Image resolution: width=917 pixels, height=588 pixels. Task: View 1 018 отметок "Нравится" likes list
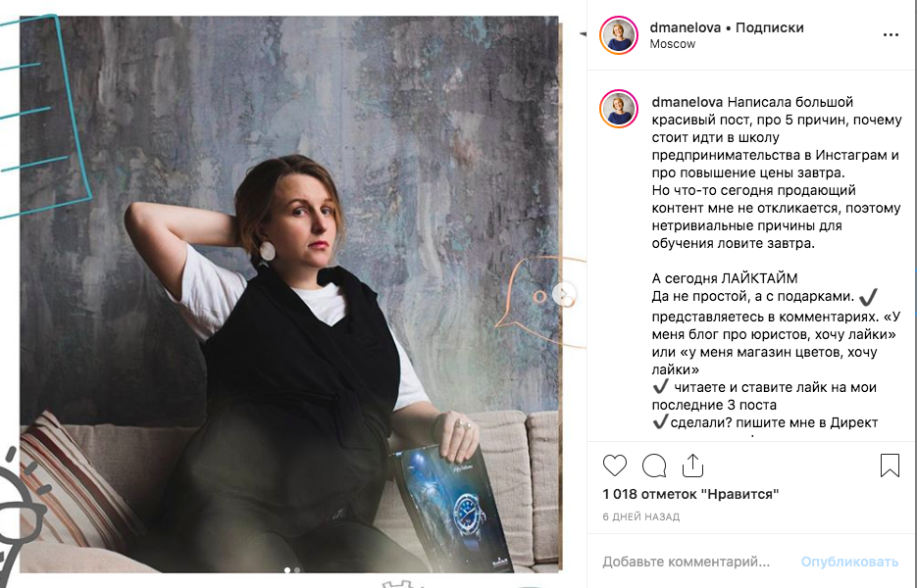click(x=690, y=494)
